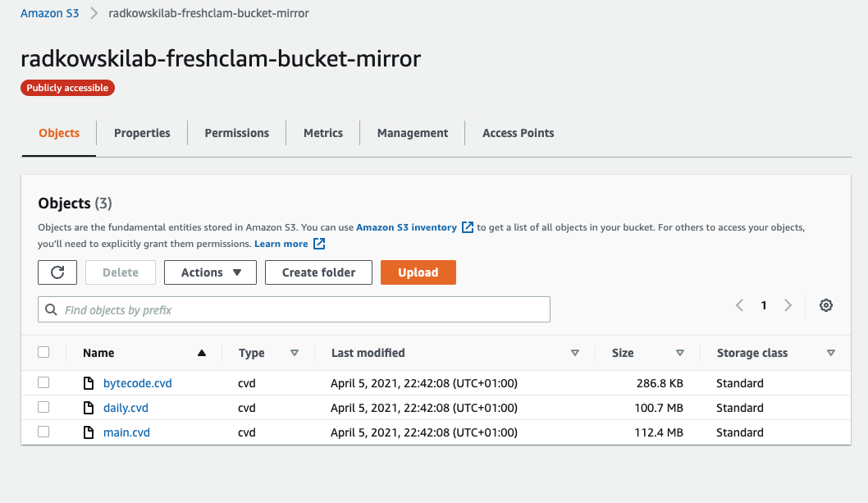This screenshot has height=503, width=868.
Task: Click the external link icon after Amazon S3 inventory
Action: 468,227
